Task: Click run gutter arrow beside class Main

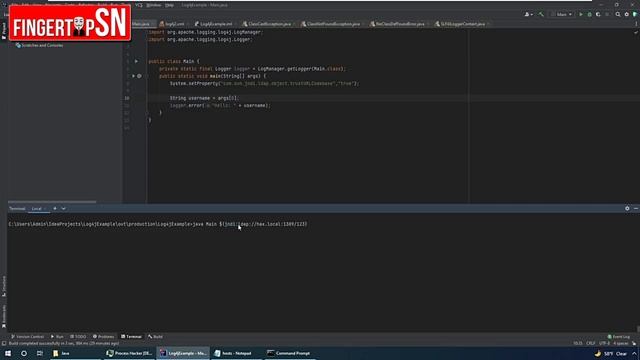Action: 136,61
